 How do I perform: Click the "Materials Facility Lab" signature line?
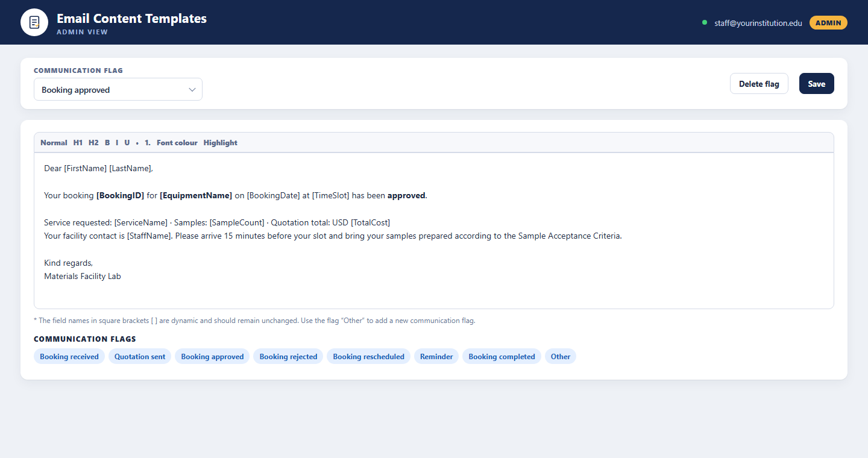point(83,276)
